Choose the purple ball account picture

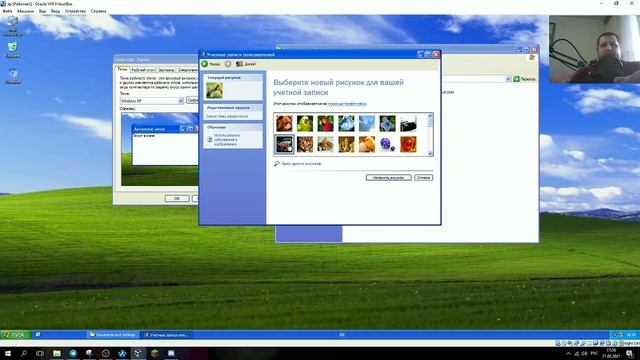387,144
